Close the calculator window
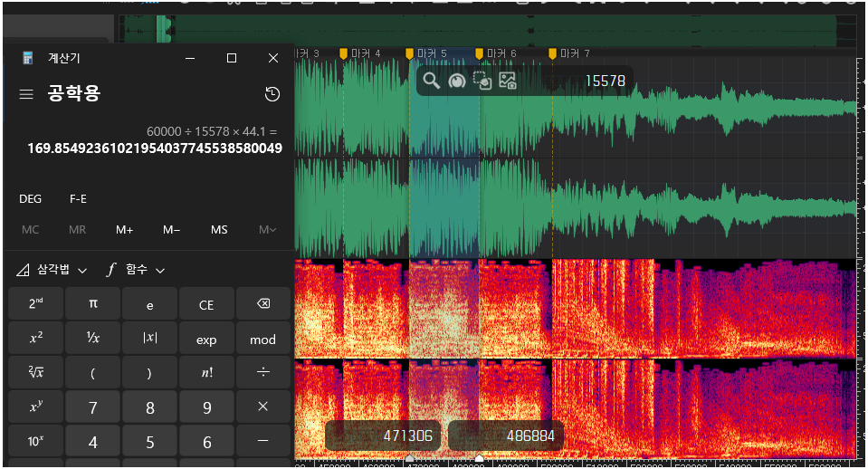 tap(273, 58)
